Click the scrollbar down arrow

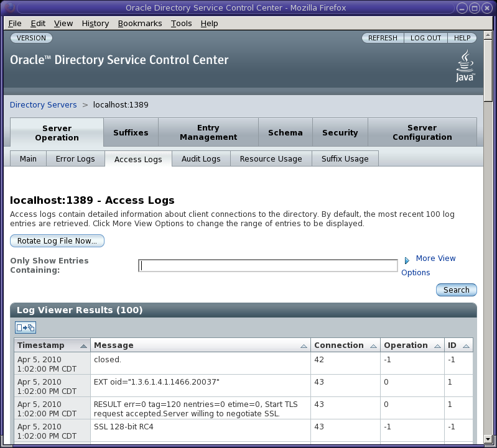coord(488,439)
